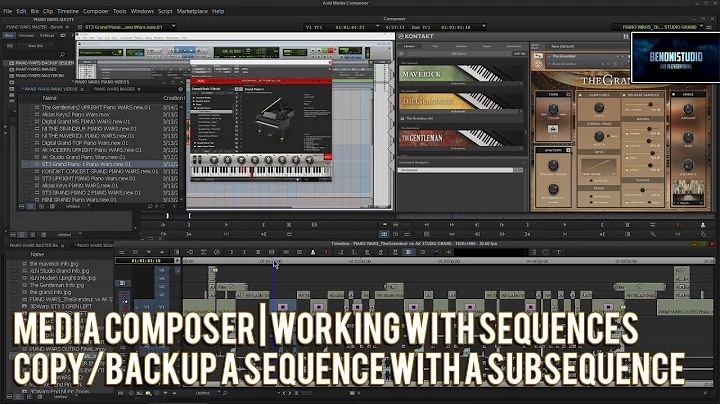
Task: Click the New Bin button
Action: click(x=35, y=46)
